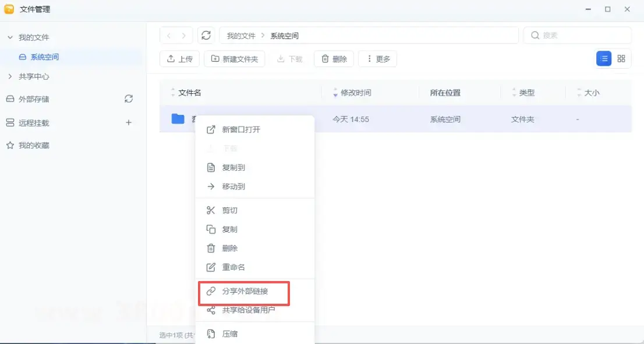The width and height of the screenshot is (644, 344).
Task: Open 我的收藏 favorites in the sidebar
Action: pos(34,145)
